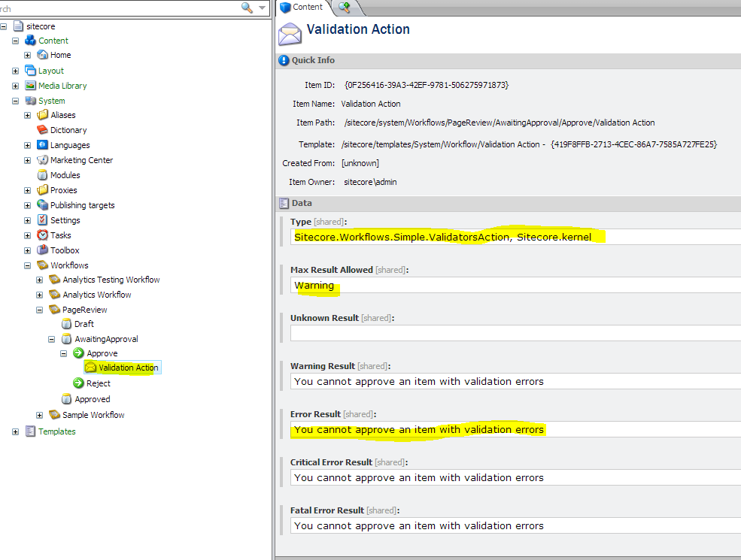This screenshot has height=560, width=741.
Task: Expand the Home tree node
Action: coord(27,55)
